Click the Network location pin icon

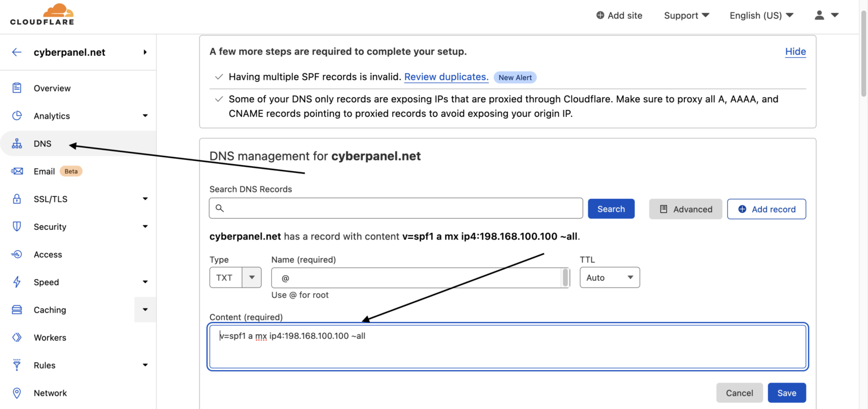pos(17,393)
